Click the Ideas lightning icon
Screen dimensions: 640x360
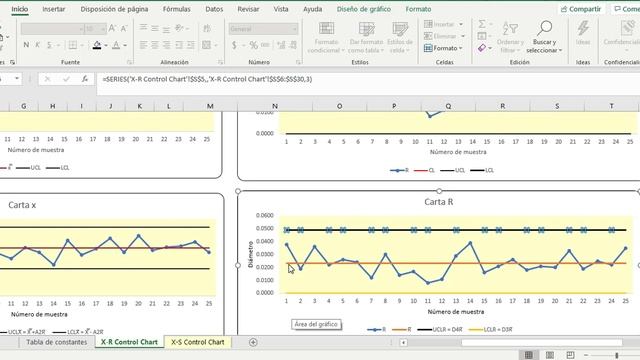tap(583, 33)
